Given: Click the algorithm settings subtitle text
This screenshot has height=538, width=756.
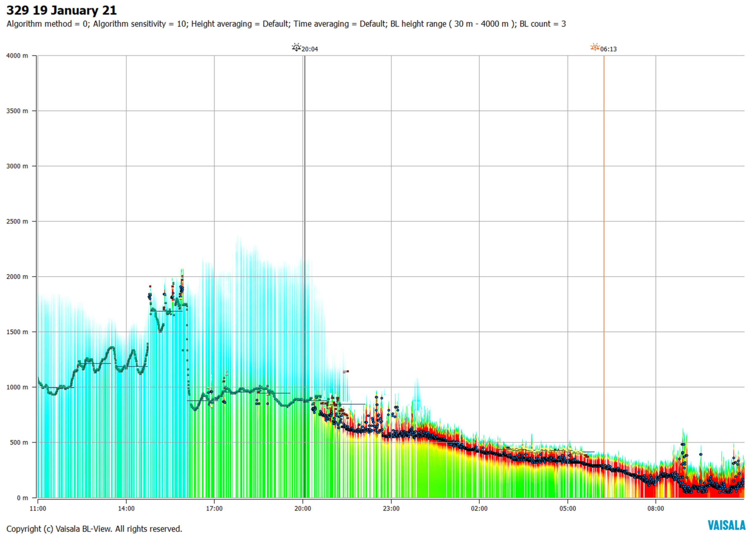Looking at the screenshot, I should point(286,24).
